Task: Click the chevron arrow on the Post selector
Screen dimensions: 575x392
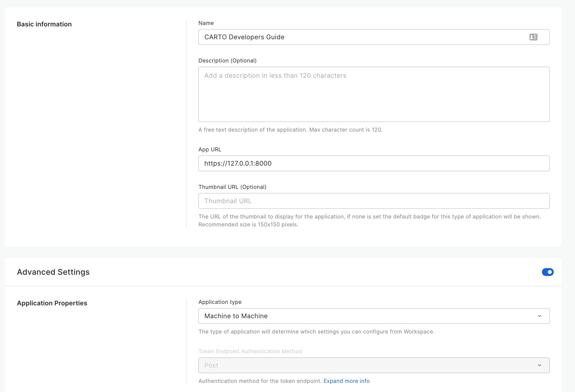Action: tap(539, 365)
